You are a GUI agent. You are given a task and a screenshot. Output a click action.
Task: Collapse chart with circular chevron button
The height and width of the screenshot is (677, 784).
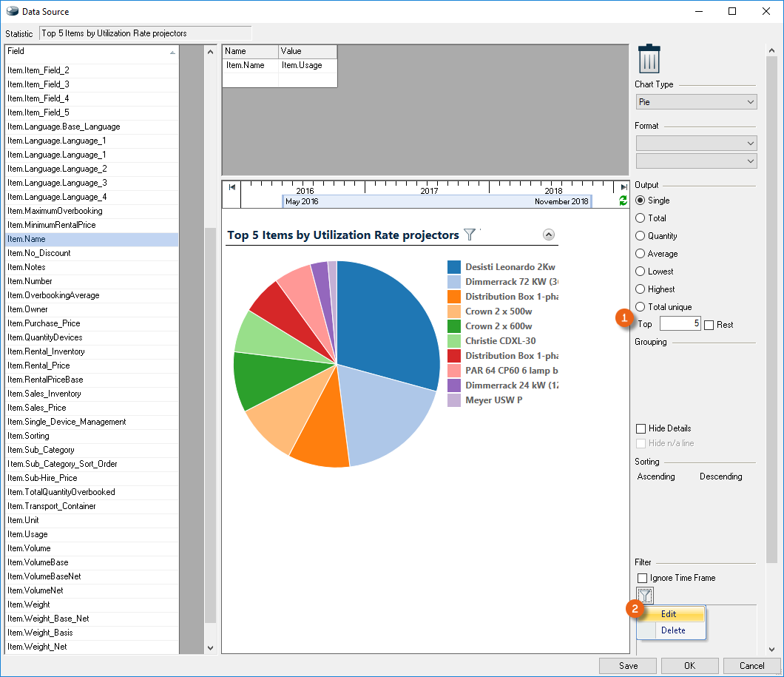548,235
